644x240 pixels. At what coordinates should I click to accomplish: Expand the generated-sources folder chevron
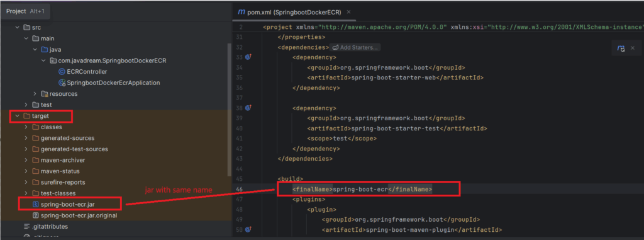click(26, 138)
